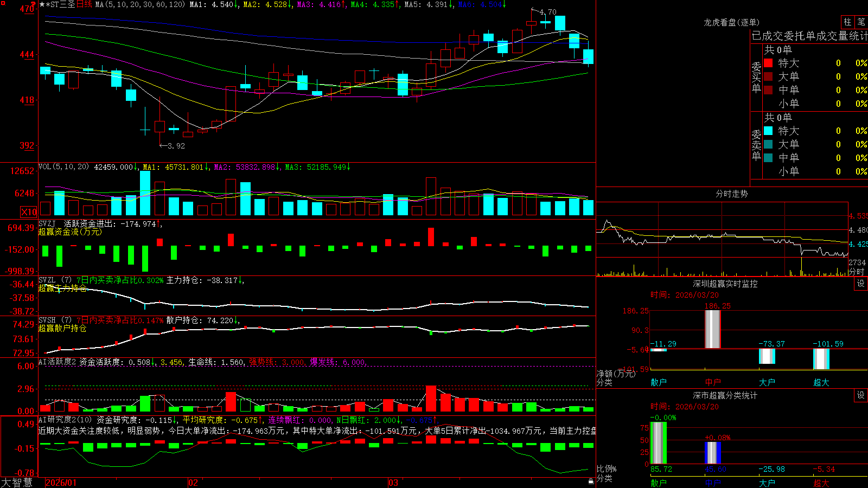This screenshot has width=868, height=488.
Task: Click the VOL(5,10,20) indicator label
Action: pyautogui.click(x=63, y=166)
